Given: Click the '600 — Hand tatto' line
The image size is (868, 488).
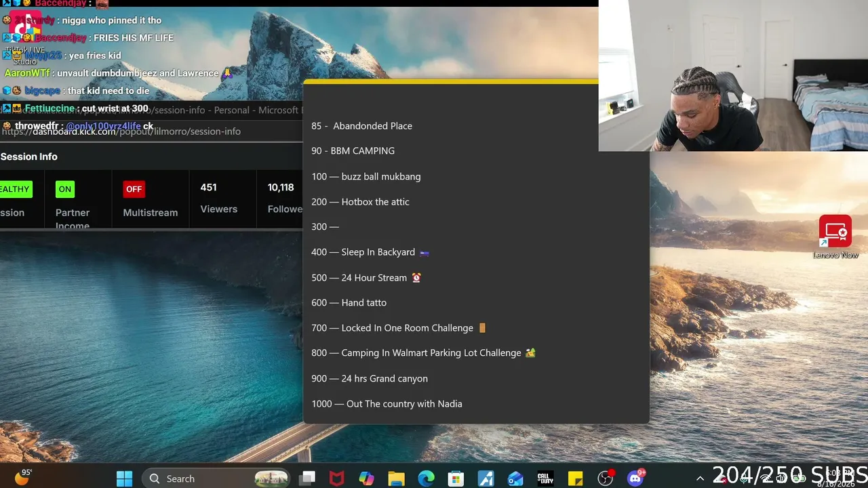Looking at the screenshot, I should [349, 302].
